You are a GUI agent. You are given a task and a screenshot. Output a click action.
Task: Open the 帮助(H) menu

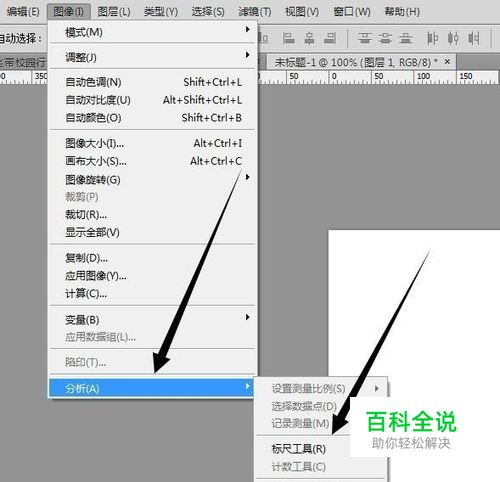pos(402,12)
